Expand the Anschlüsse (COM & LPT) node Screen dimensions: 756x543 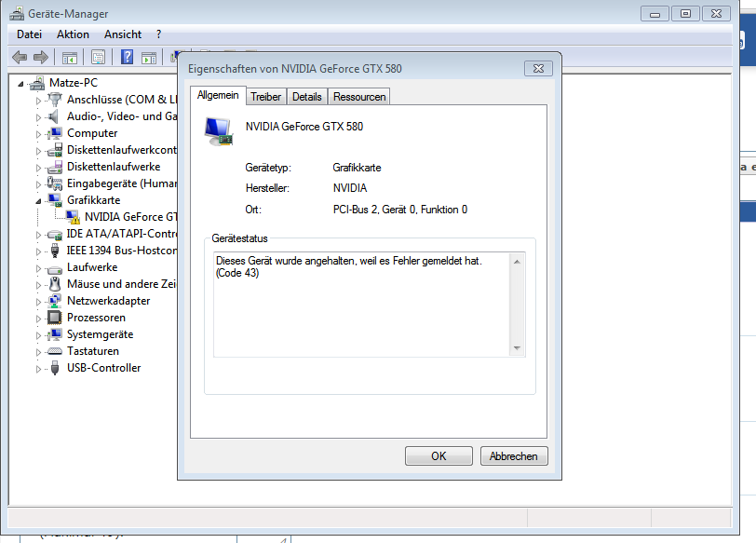point(38,101)
